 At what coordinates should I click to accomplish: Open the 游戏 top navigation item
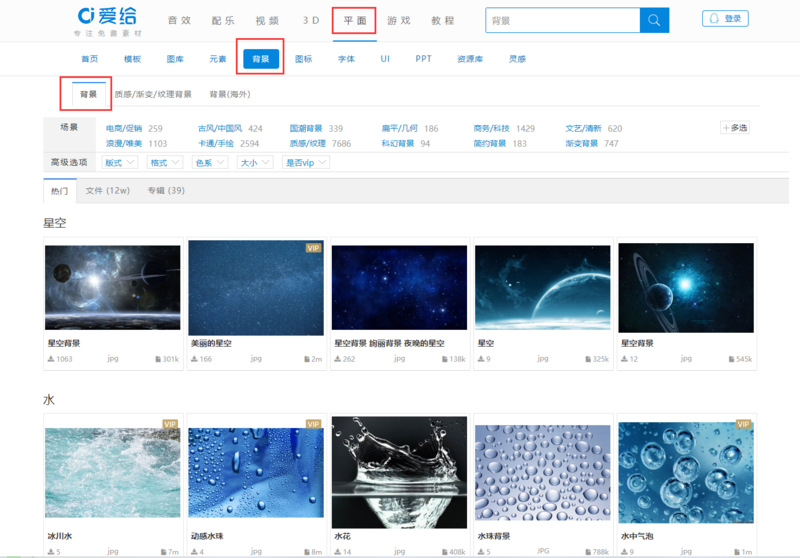pyautogui.click(x=398, y=20)
